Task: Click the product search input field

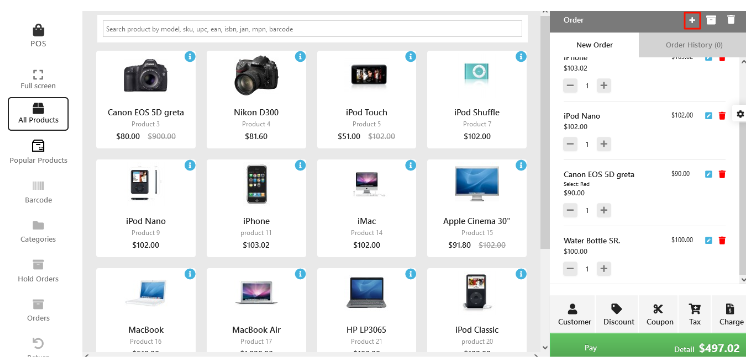Action: tap(312, 29)
